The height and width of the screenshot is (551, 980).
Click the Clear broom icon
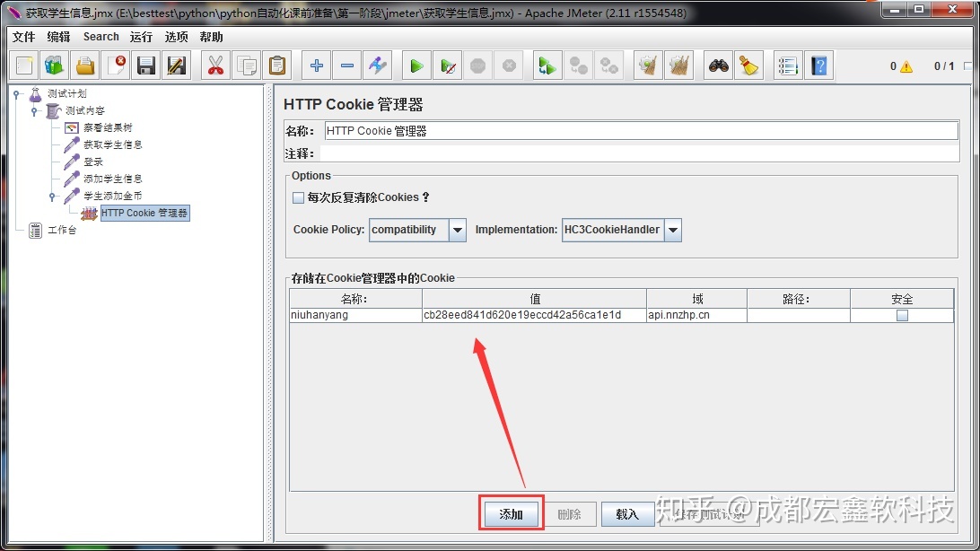tap(648, 66)
